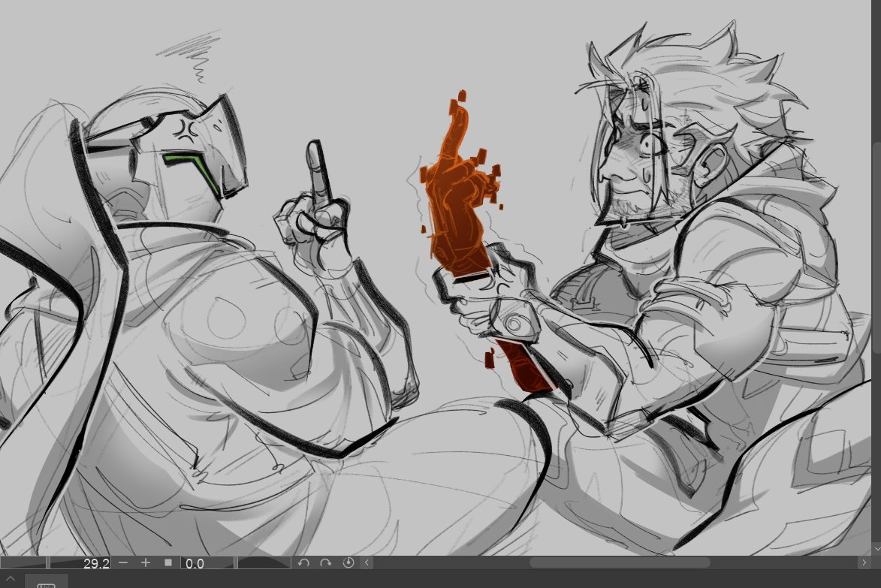Click the horizontal scrollbar thumb
Screen dimensions: 881x588
click(620, 562)
